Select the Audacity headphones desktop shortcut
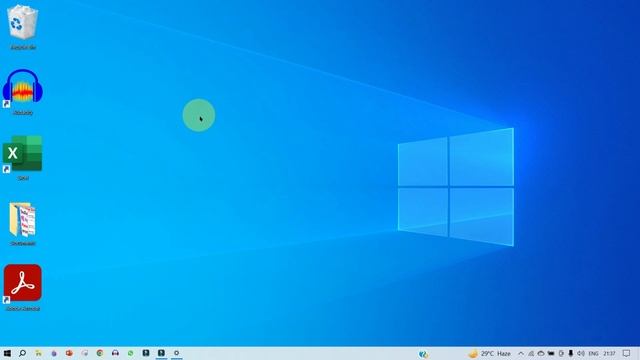 point(22,92)
